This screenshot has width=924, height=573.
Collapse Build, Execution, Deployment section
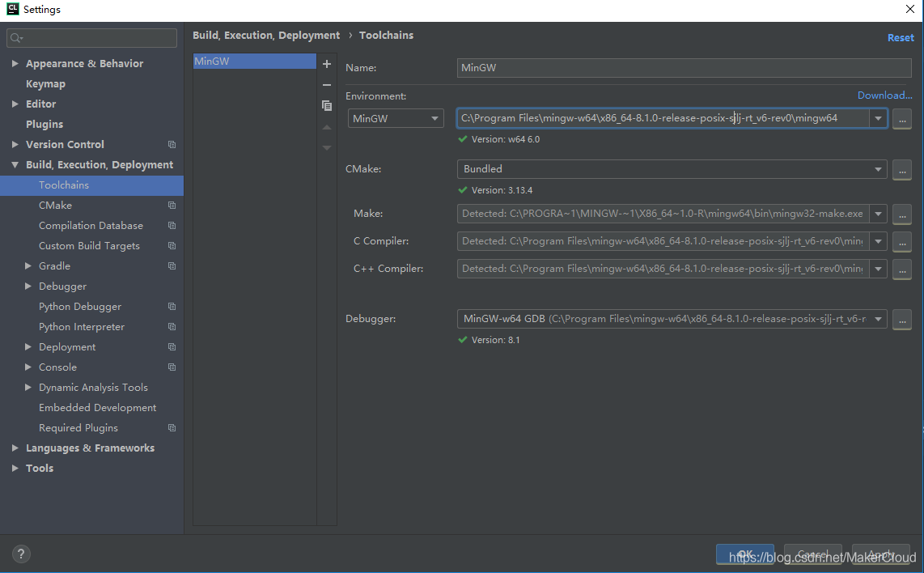15,164
